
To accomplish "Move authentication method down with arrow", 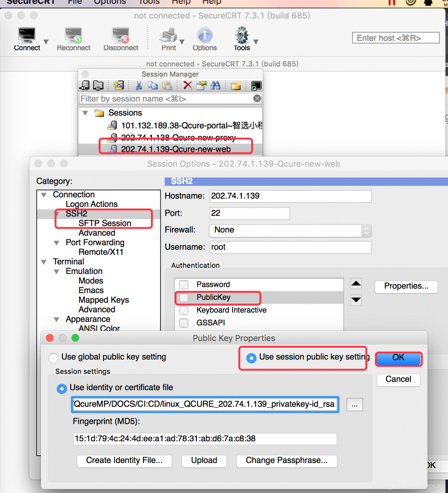I will coord(356,300).
